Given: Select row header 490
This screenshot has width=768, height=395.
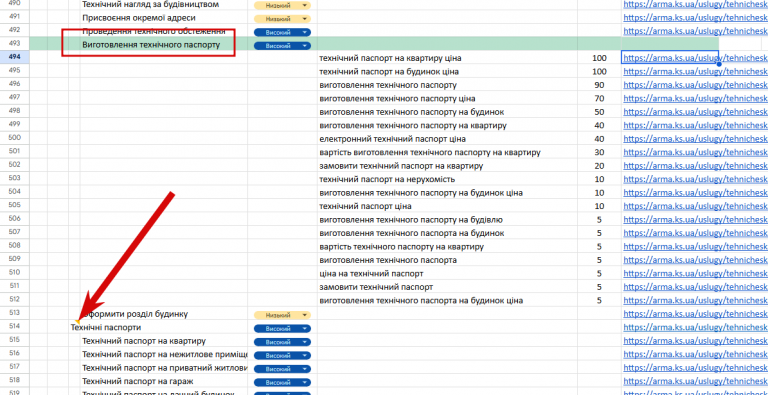Looking at the screenshot, I should 15,3.
